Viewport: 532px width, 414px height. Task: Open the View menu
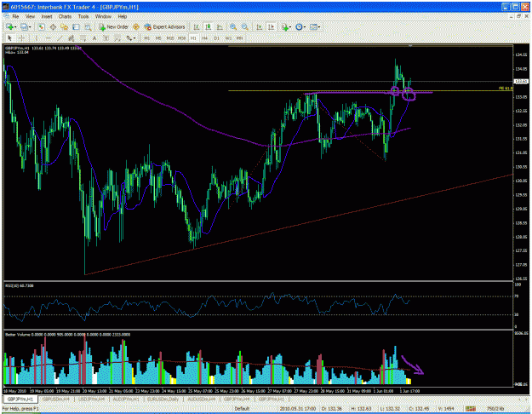pyautogui.click(x=30, y=16)
